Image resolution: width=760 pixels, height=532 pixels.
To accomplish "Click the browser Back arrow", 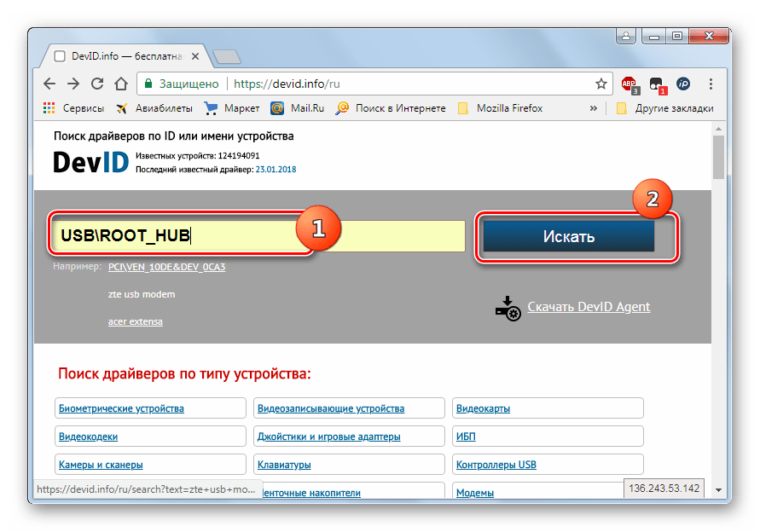I will coord(49,84).
